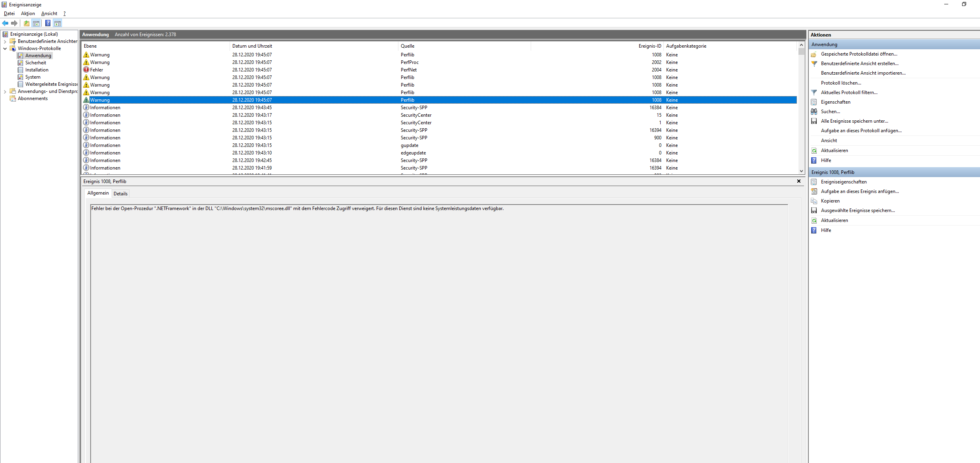Expand Anwendungs- und Dienstprotokolle node
This screenshot has height=463, width=980.
[x=5, y=91]
